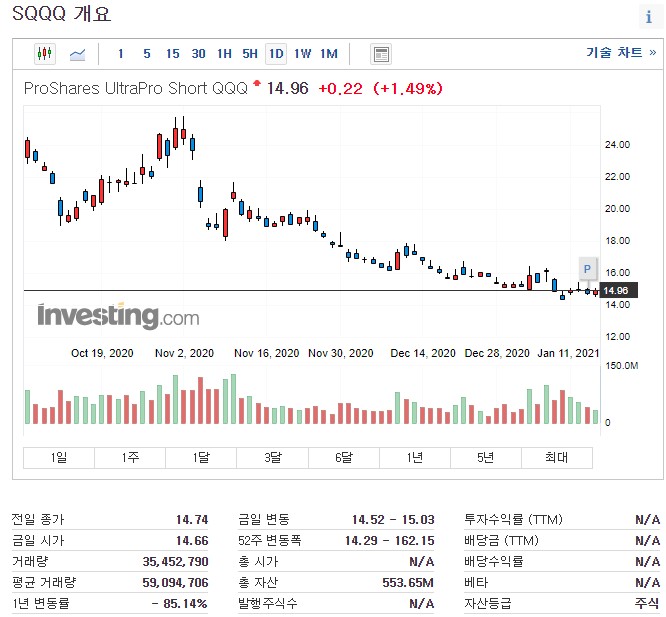
Task: Select the 1W interval
Action: point(302,54)
